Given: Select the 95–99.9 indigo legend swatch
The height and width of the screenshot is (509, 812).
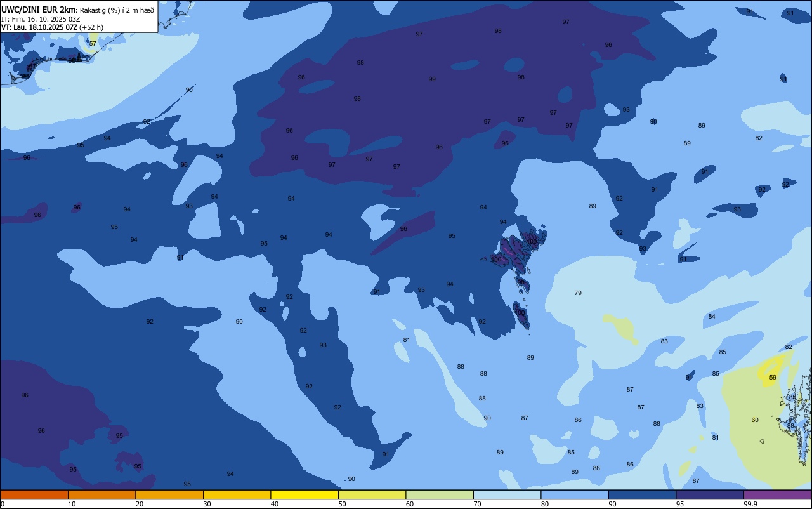Looking at the screenshot, I should 710,494.
